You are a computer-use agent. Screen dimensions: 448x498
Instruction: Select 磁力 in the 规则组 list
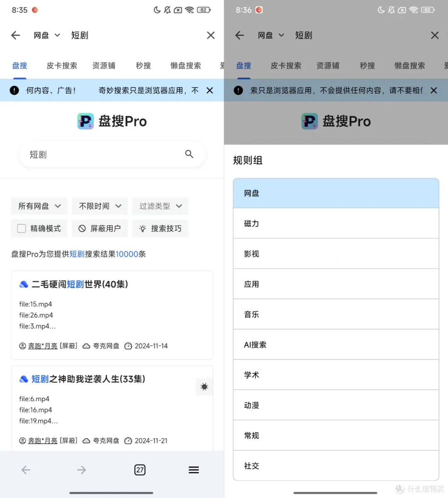coord(336,223)
